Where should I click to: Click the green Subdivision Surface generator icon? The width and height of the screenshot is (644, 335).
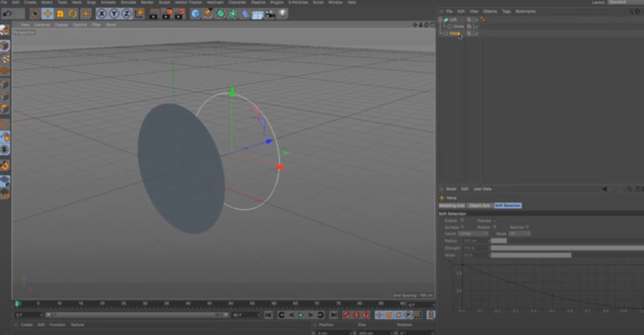pos(220,14)
